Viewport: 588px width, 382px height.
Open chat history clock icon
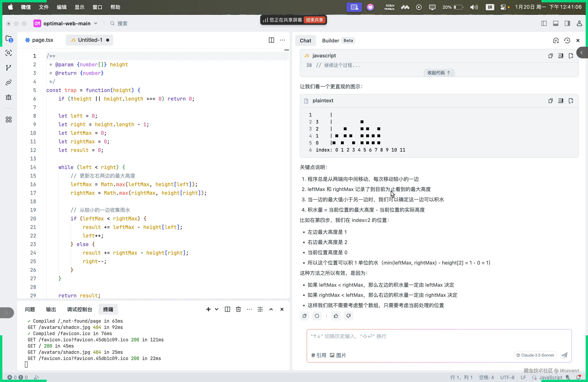tap(567, 40)
